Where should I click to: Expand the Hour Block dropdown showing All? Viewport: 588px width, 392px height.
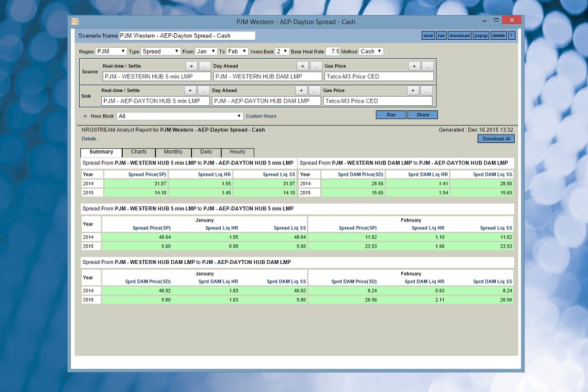click(x=180, y=116)
